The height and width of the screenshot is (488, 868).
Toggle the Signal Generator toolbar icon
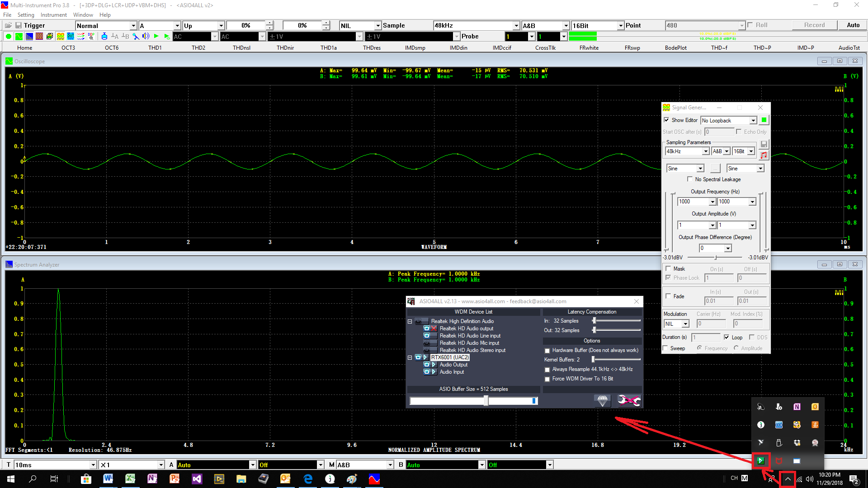pos(60,37)
